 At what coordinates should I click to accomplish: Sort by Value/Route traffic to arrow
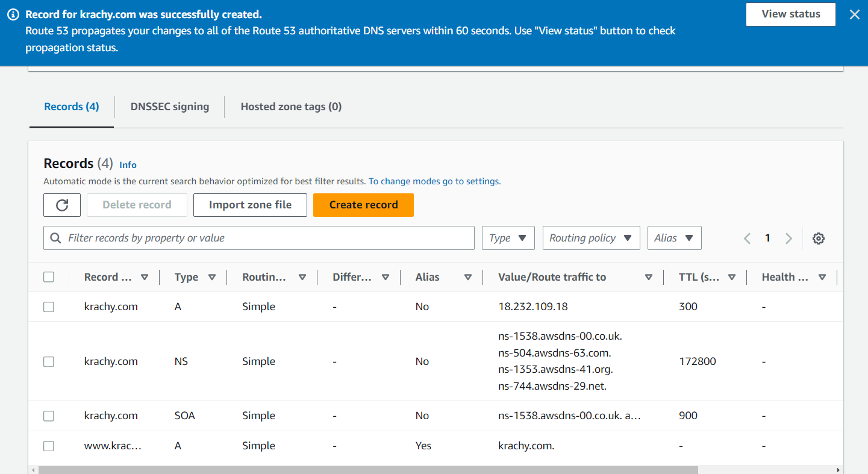coord(649,278)
